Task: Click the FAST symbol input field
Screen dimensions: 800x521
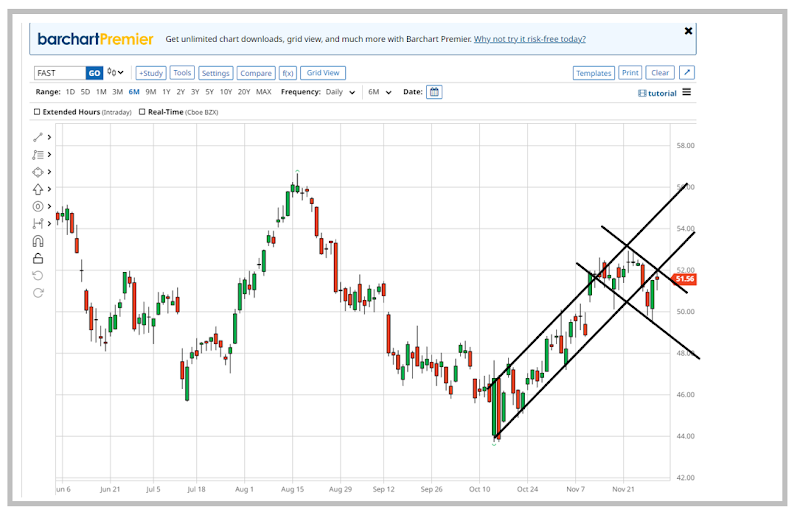Action: click(59, 73)
